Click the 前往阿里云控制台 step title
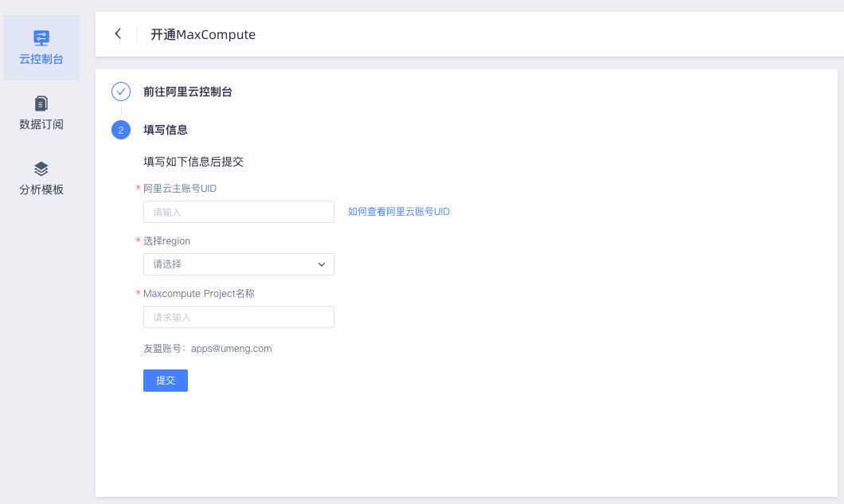The height and width of the screenshot is (504, 844). pyautogui.click(x=187, y=92)
